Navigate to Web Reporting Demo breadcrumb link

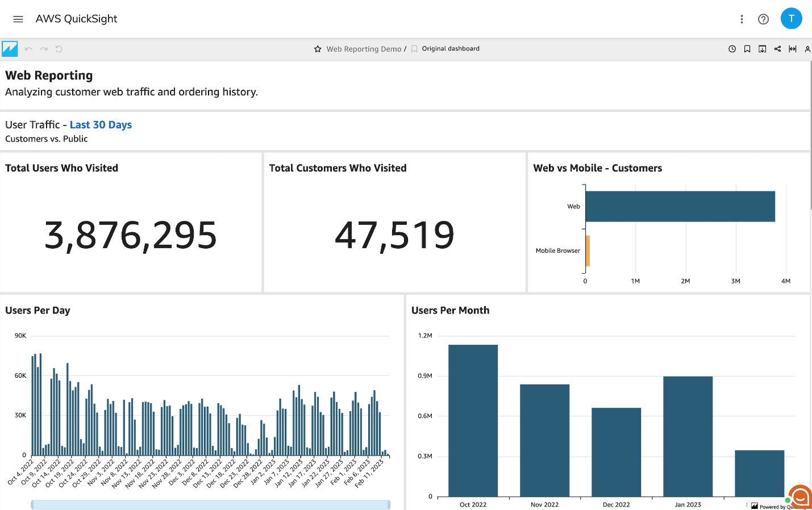click(x=363, y=49)
